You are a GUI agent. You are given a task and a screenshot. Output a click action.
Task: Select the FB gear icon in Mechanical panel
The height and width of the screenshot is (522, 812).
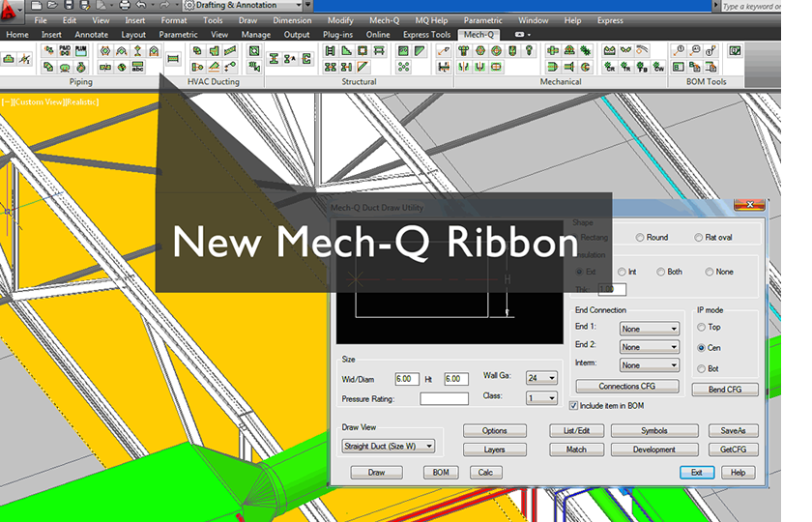tap(642, 68)
